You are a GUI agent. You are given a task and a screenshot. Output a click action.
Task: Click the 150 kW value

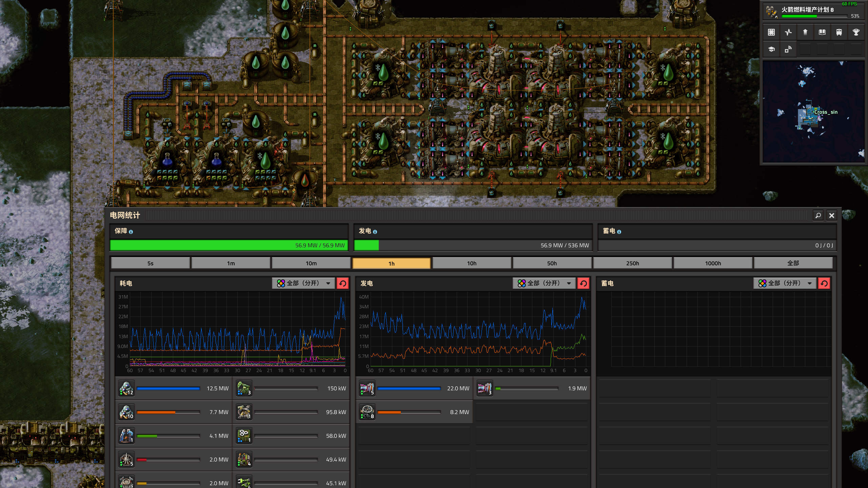(x=337, y=388)
